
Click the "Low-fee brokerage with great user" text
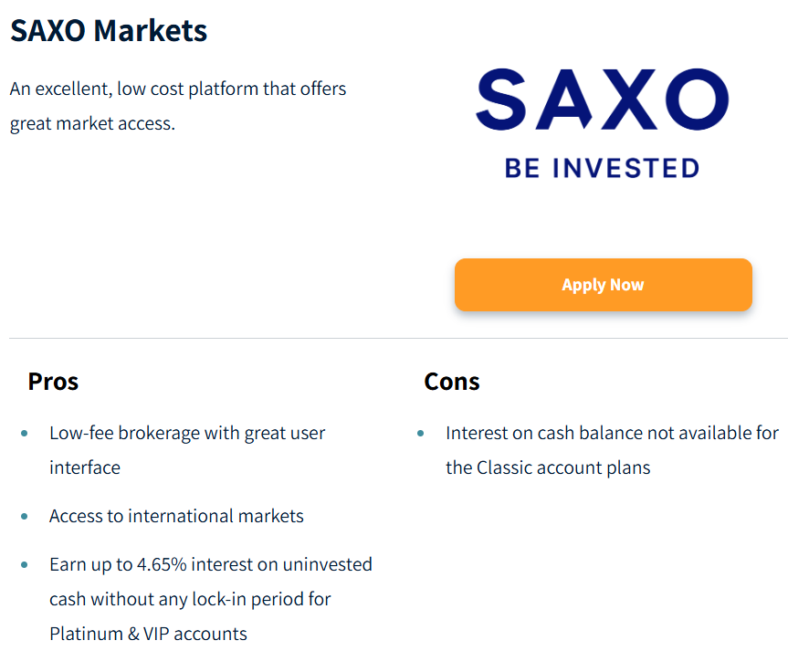tap(187, 433)
